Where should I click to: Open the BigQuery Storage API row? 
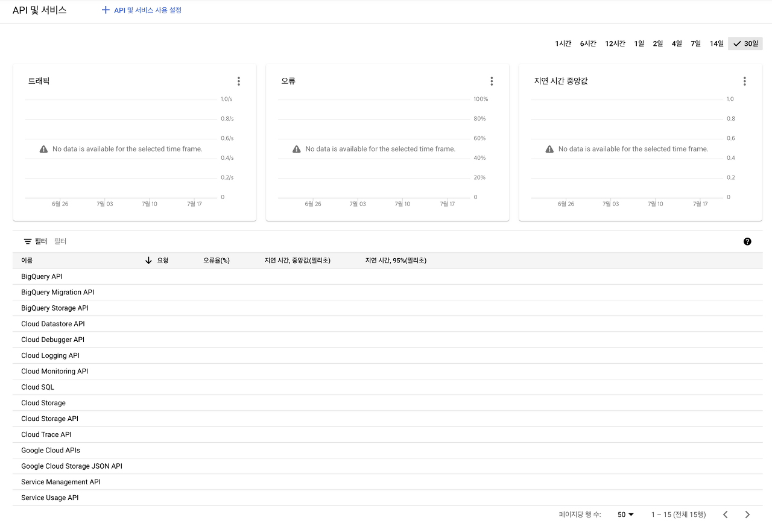point(387,308)
